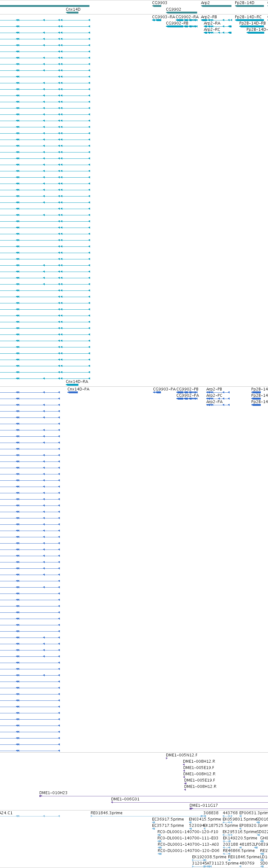The height and width of the screenshot is (868, 268).
Task: Open transcript Pp2B-14D-RB label
Action: pos(253,23)
